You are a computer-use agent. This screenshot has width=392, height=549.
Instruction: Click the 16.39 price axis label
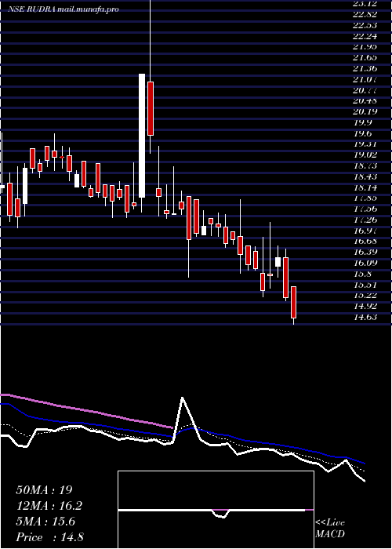[x=365, y=253]
